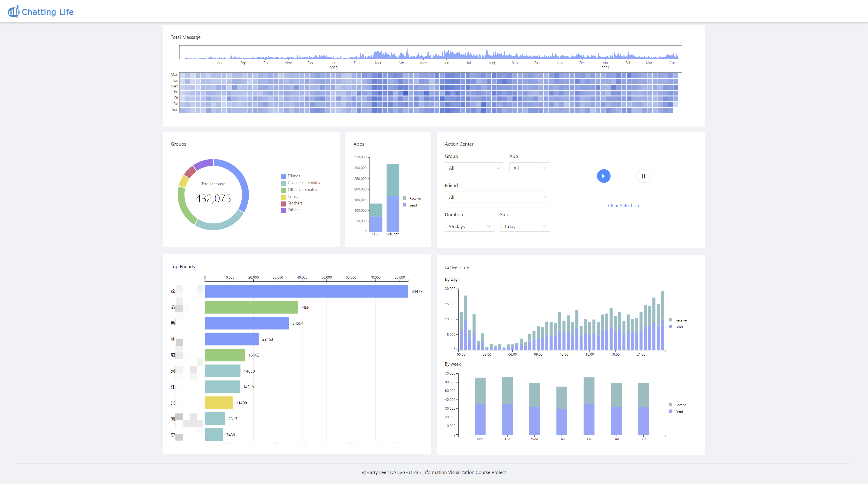
Task: Click the Harry Lee footer credit text
Action: coord(434,472)
